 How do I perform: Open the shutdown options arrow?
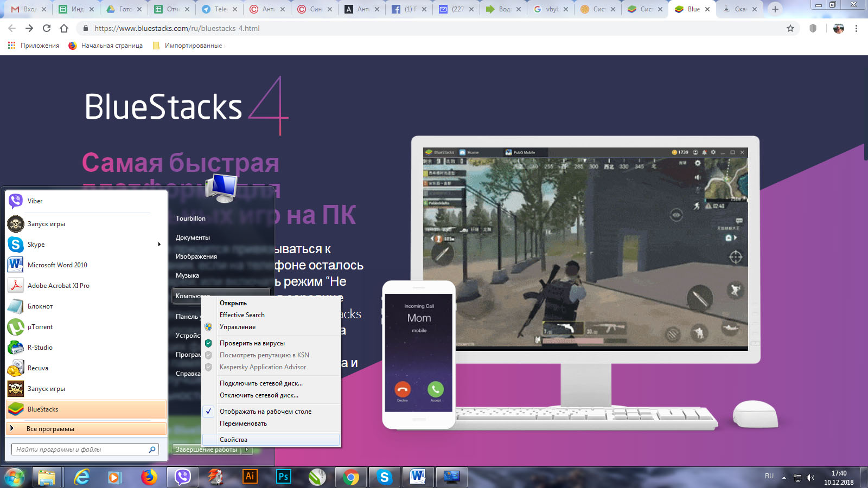click(x=248, y=450)
